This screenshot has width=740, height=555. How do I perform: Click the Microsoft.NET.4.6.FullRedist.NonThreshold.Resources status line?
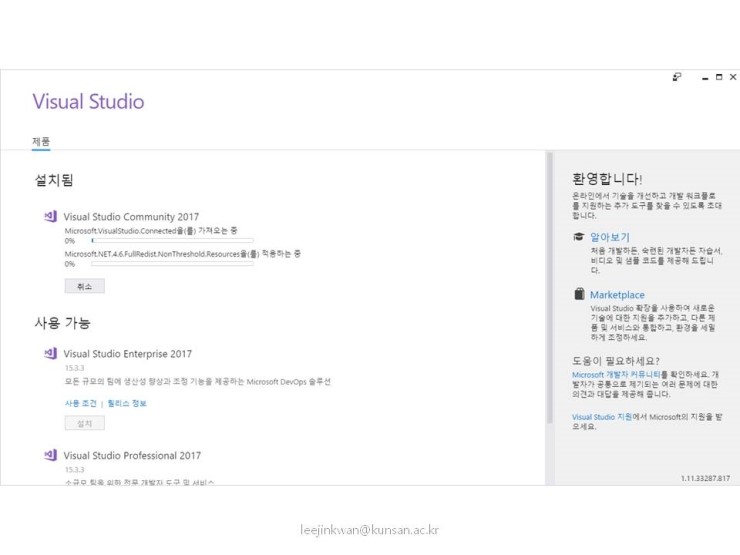click(183, 254)
